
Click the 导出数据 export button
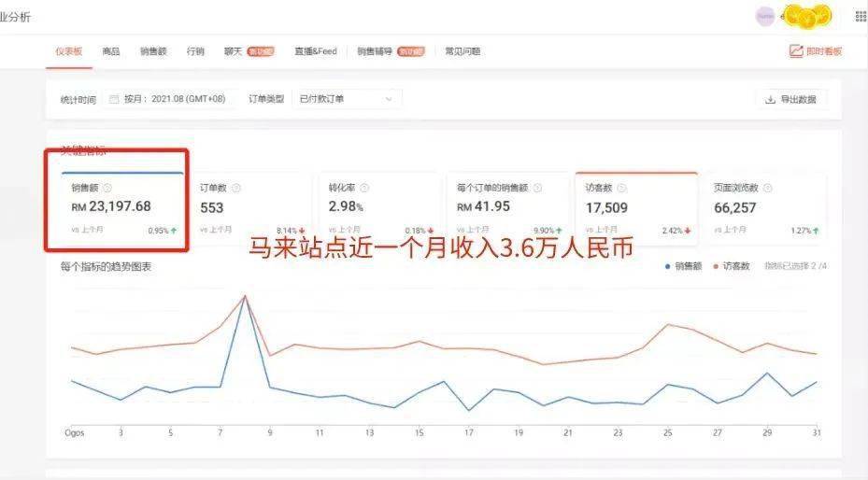pos(791,100)
